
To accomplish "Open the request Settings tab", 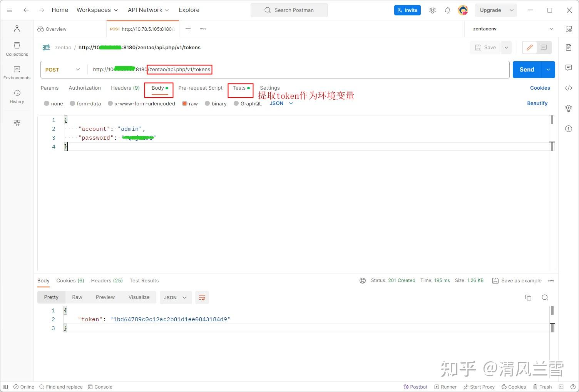I will (270, 88).
